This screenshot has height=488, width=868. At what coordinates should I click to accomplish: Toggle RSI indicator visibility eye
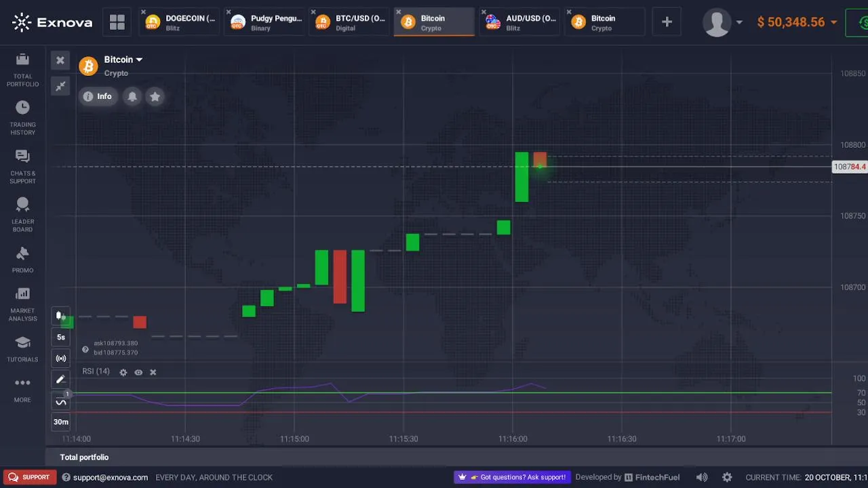tap(138, 372)
